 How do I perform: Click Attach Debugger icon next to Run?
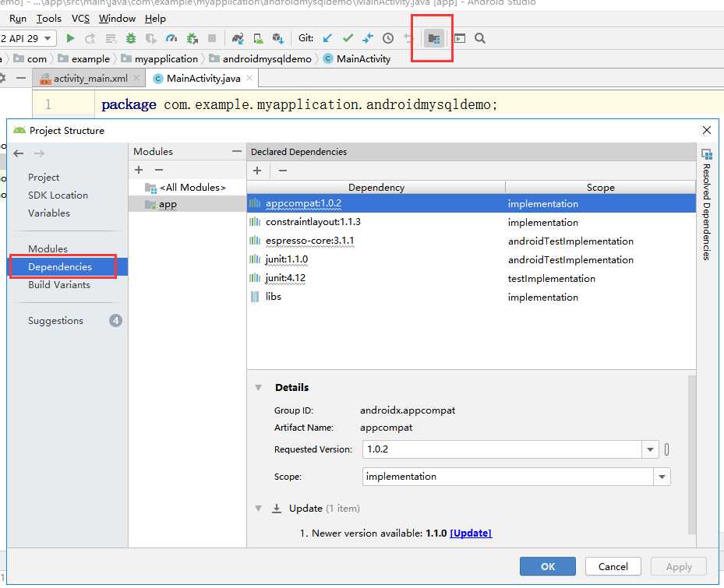(151, 38)
